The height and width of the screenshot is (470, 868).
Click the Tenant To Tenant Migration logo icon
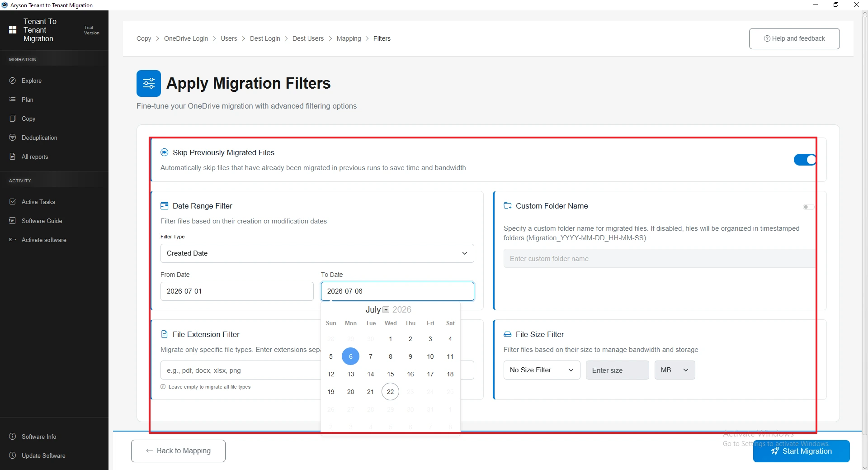(x=13, y=30)
